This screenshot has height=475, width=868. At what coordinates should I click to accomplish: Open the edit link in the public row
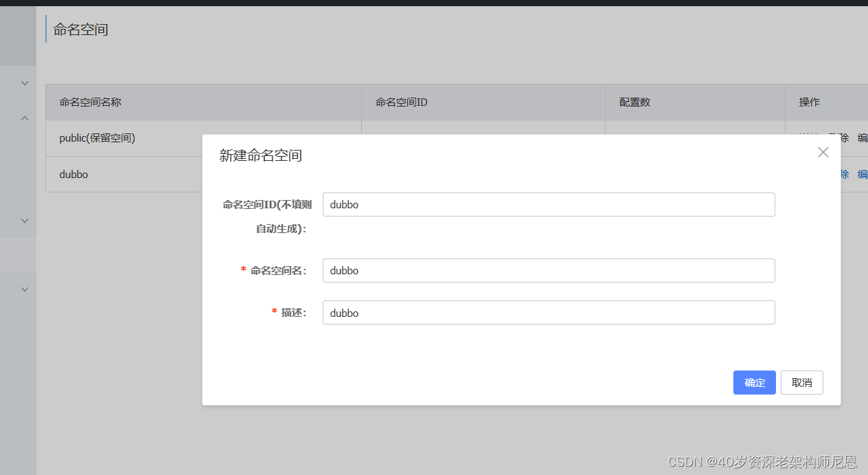click(863, 137)
